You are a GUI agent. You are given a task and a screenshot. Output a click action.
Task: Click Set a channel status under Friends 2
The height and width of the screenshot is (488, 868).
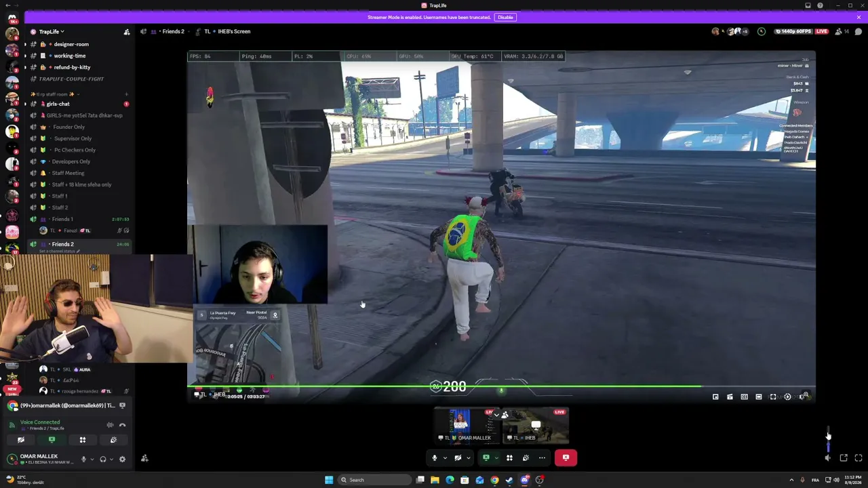tap(59, 251)
